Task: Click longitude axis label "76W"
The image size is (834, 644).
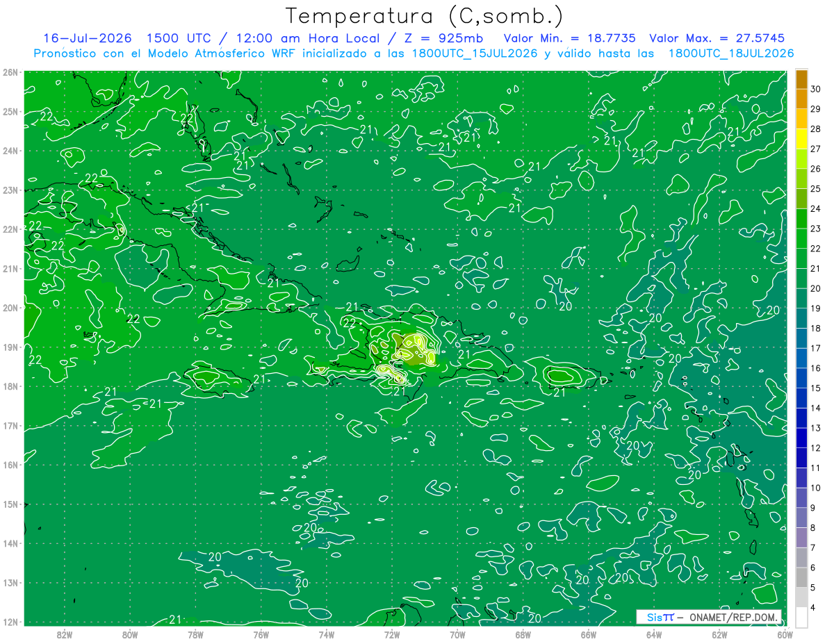Action: click(x=261, y=634)
